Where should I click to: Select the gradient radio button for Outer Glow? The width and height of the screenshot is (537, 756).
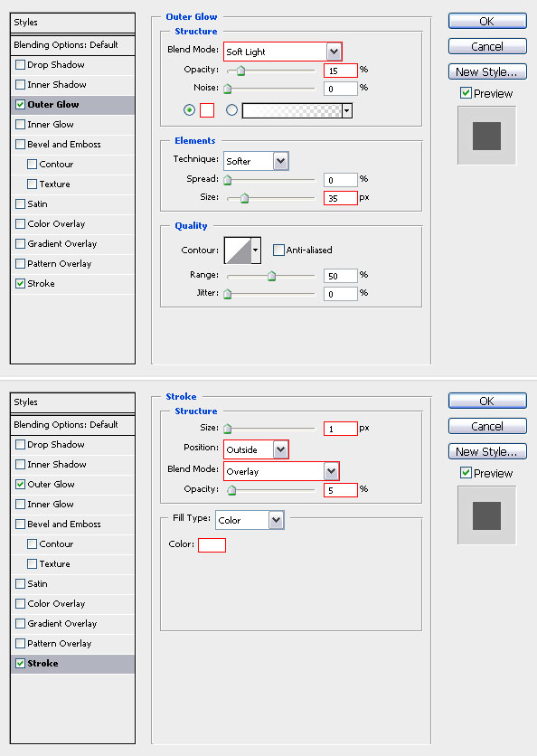coord(231,110)
